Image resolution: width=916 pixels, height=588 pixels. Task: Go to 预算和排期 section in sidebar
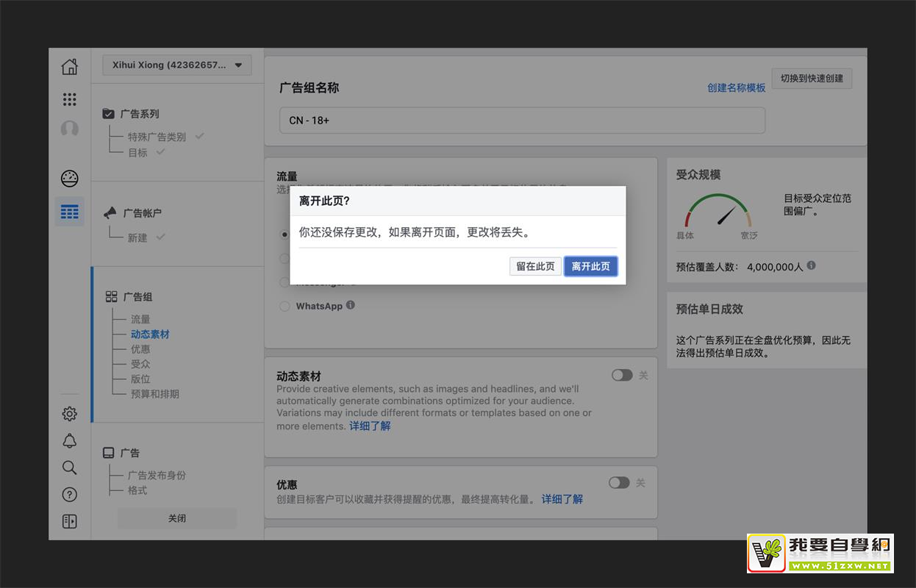coord(154,394)
